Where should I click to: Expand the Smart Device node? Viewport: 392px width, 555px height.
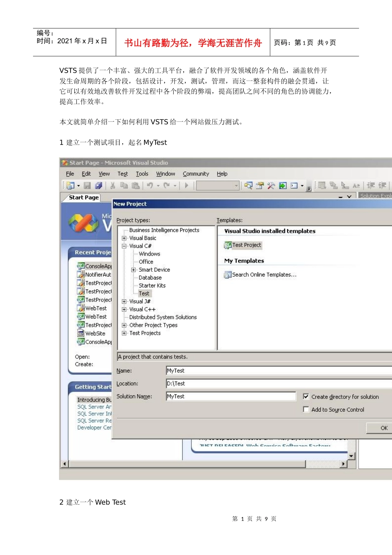point(134,270)
